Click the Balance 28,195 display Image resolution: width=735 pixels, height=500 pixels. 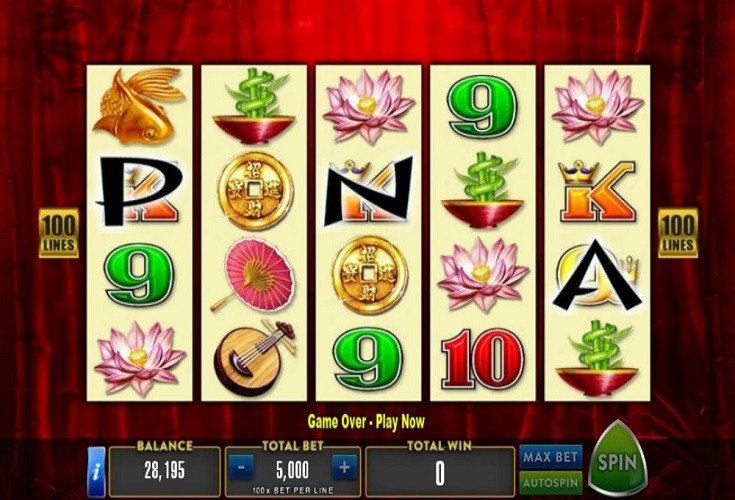(x=165, y=471)
